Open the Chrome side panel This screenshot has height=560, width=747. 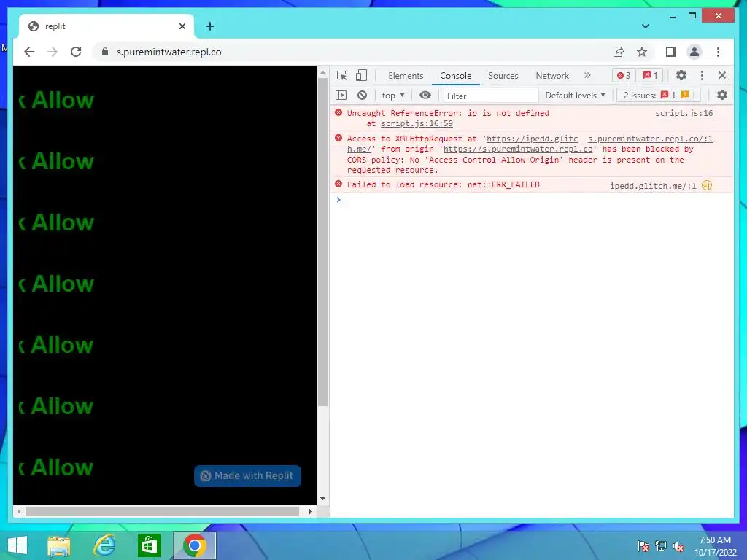671,52
